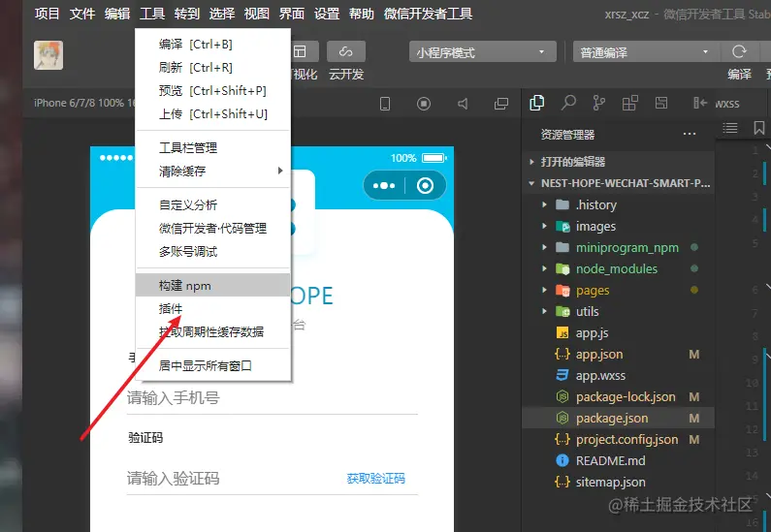Select 编译 [Ctrl+B] menu entry
The height and width of the screenshot is (532, 771).
[213, 45]
